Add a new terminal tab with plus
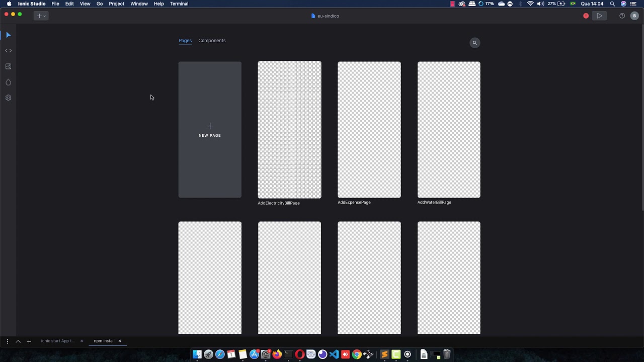The width and height of the screenshot is (644, 362). 29,341
